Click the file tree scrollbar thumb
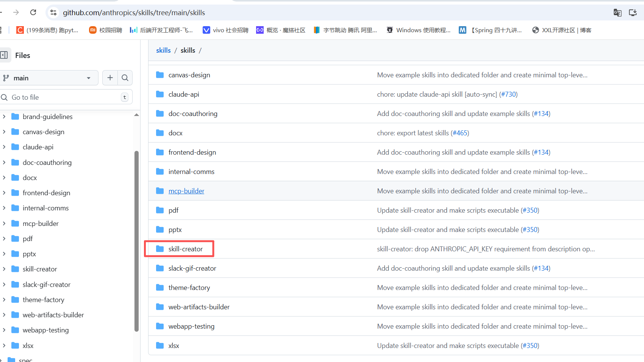Viewport: 644px width, 362px height. pos(136,241)
